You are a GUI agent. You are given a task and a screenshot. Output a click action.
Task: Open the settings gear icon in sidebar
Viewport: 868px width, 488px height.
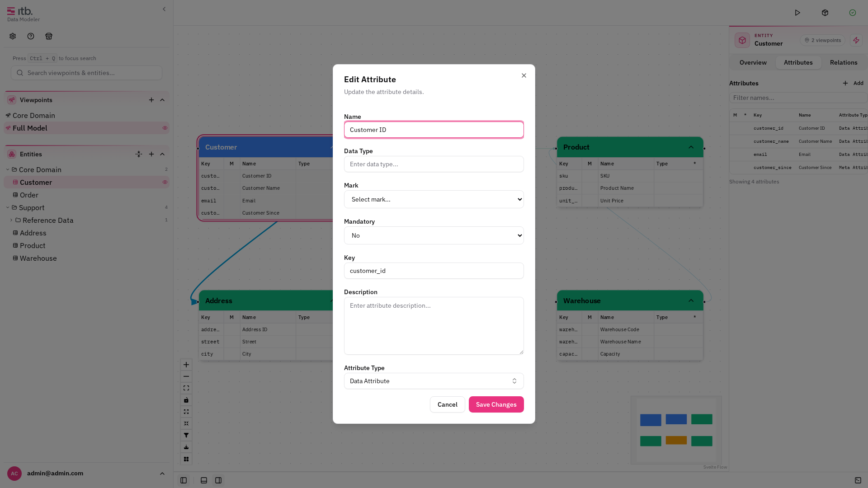pos(13,36)
